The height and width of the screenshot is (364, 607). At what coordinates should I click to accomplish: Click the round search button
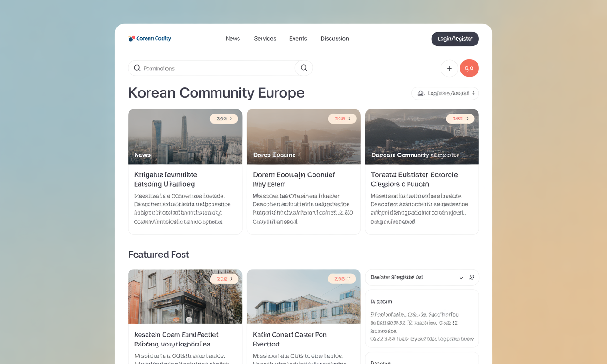304,68
